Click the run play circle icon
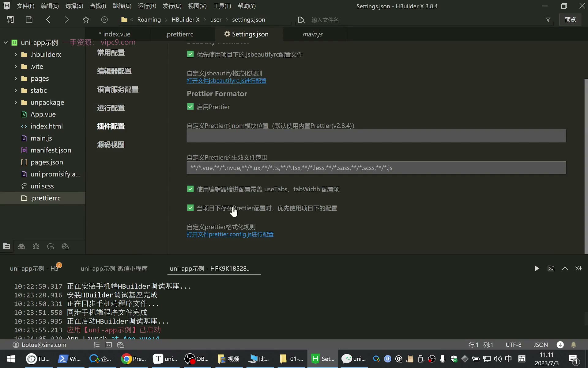Image resolution: width=588 pixels, height=368 pixels. point(104,20)
